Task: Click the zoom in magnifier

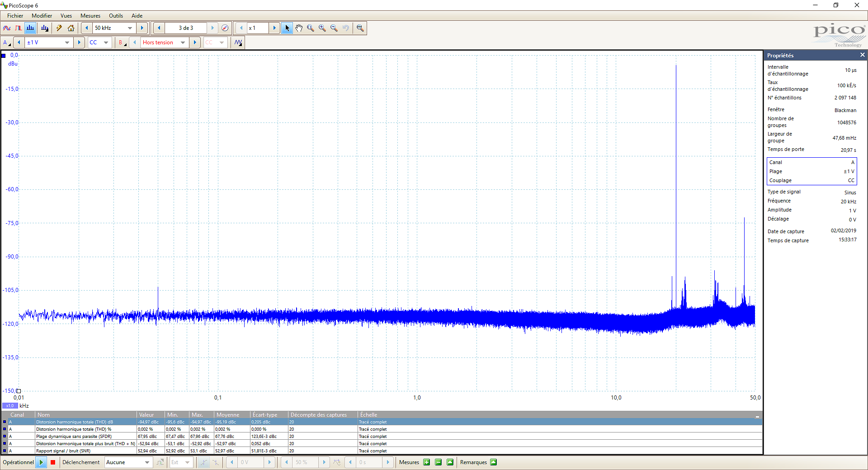Action: [x=322, y=28]
